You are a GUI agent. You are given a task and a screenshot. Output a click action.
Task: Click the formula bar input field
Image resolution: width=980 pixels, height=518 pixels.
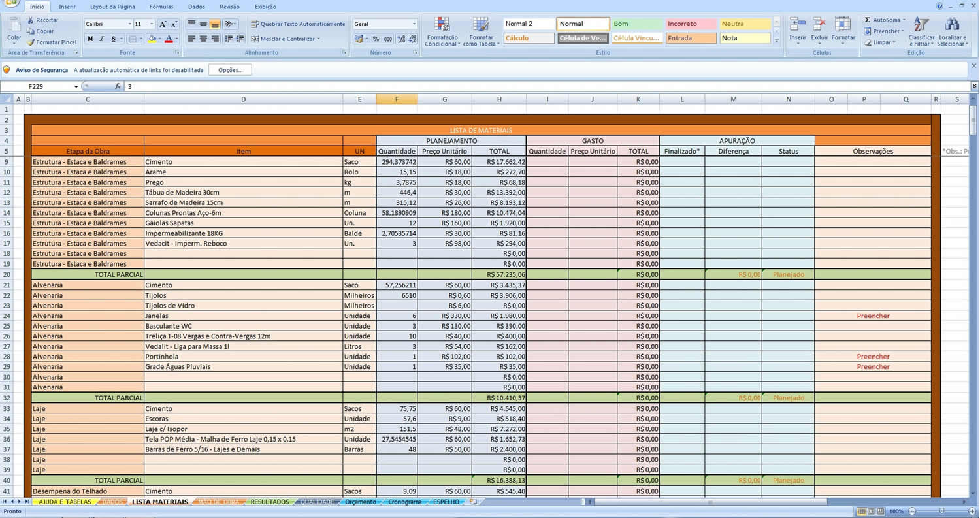pos(523,86)
